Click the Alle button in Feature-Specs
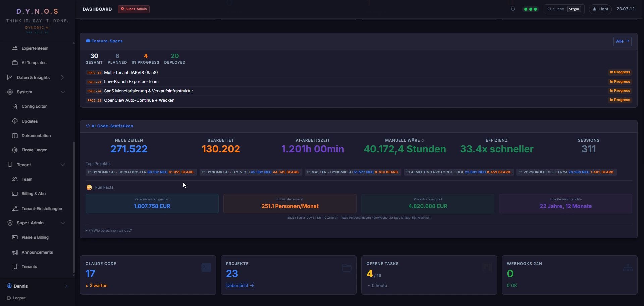 click(623, 41)
